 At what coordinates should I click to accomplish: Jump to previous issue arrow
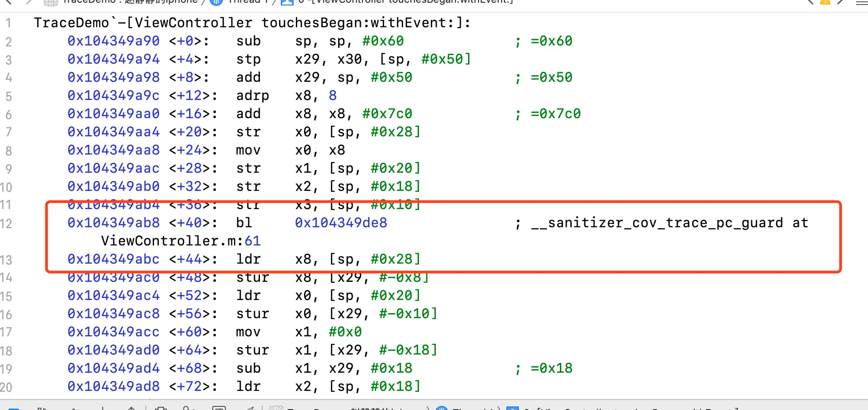tap(810, 2)
